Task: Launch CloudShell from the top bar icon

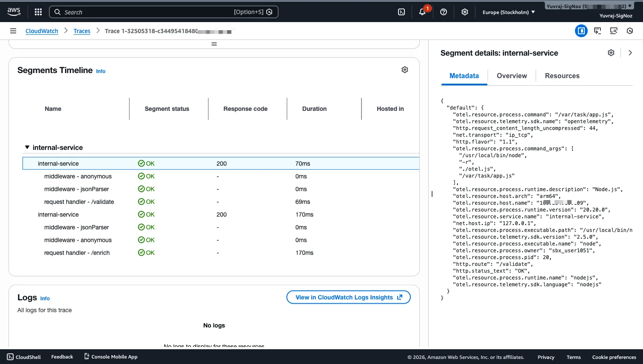Action: click(401, 12)
